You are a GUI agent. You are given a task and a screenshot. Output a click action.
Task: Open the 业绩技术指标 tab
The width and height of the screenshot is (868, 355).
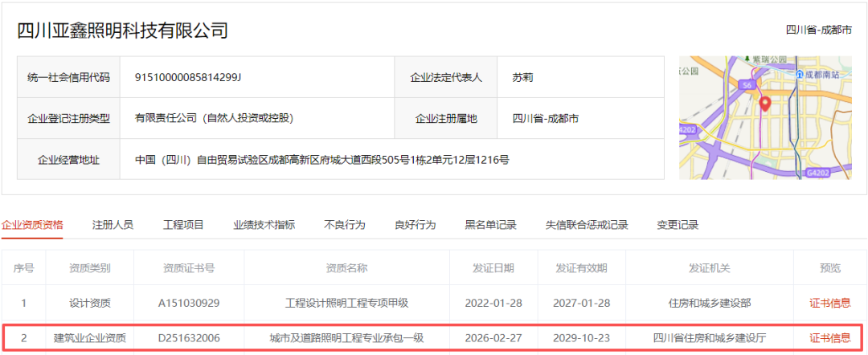coord(264,225)
